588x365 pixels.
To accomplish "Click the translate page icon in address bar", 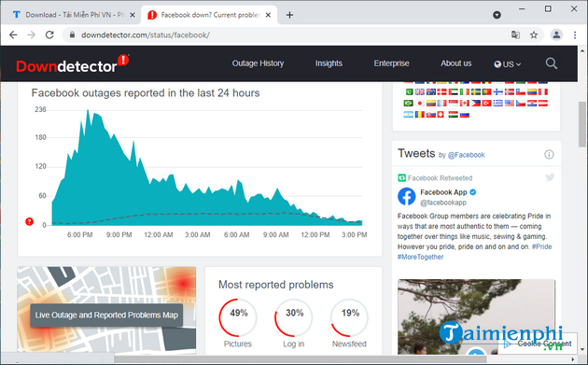I will point(515,35).
